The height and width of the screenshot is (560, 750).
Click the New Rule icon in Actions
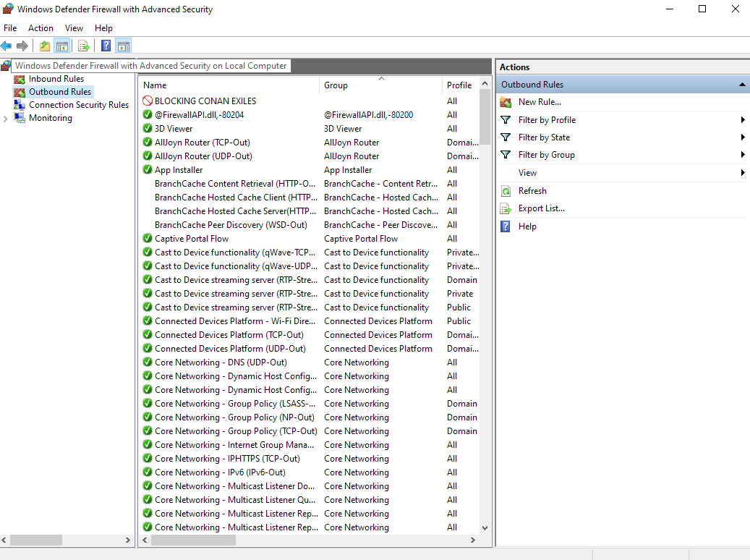coord(506,102)
